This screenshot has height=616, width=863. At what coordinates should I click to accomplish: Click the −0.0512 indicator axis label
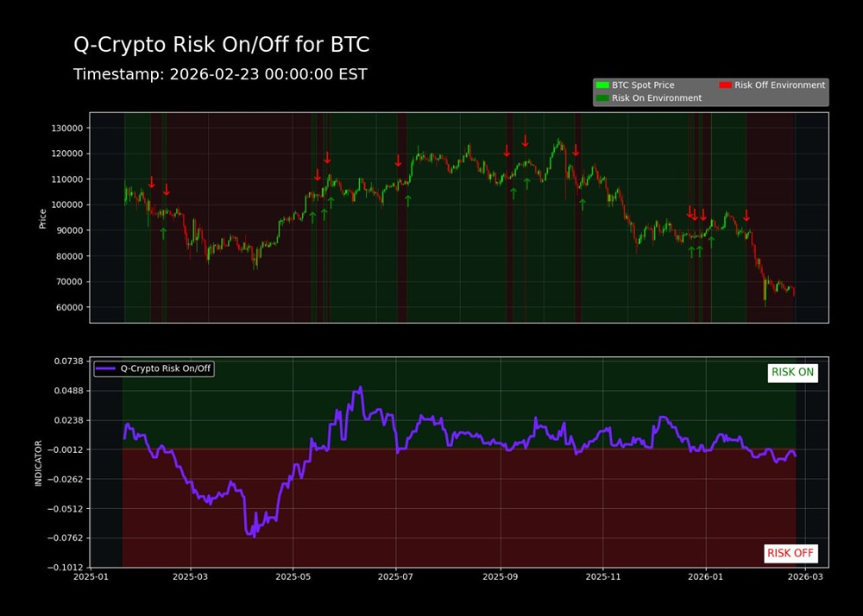pos(66,509)
